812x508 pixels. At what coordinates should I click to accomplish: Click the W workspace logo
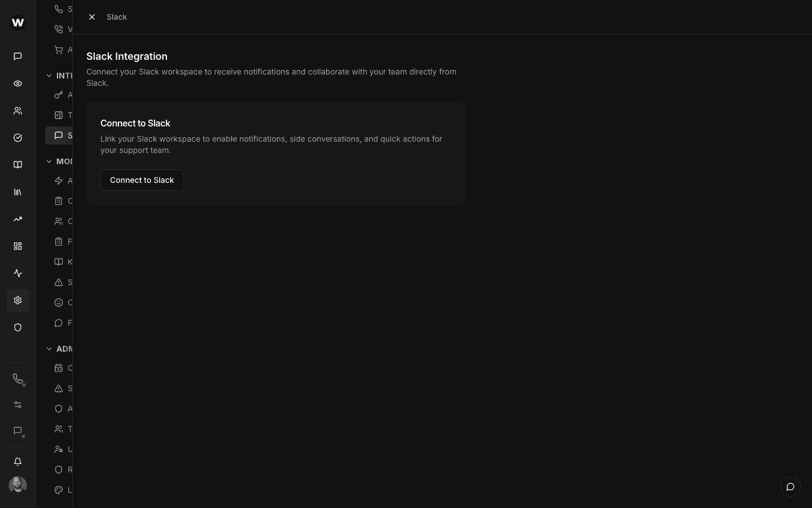(17, 23)
